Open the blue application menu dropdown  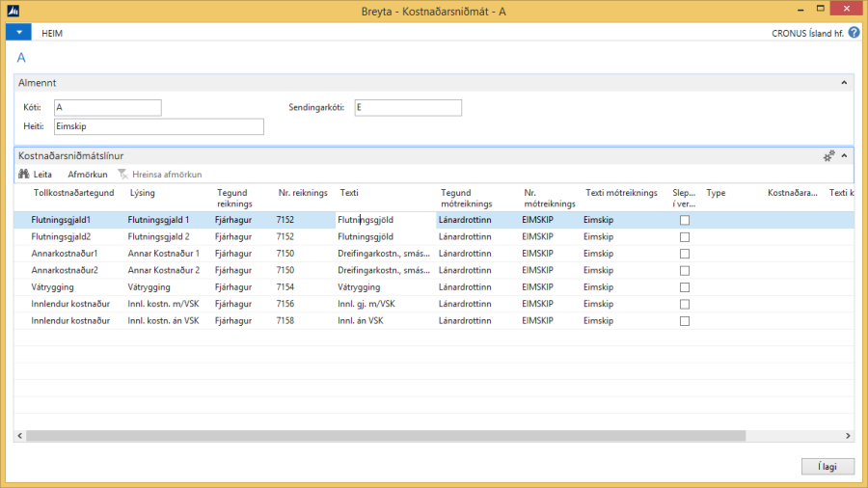[x=18, y=33]
